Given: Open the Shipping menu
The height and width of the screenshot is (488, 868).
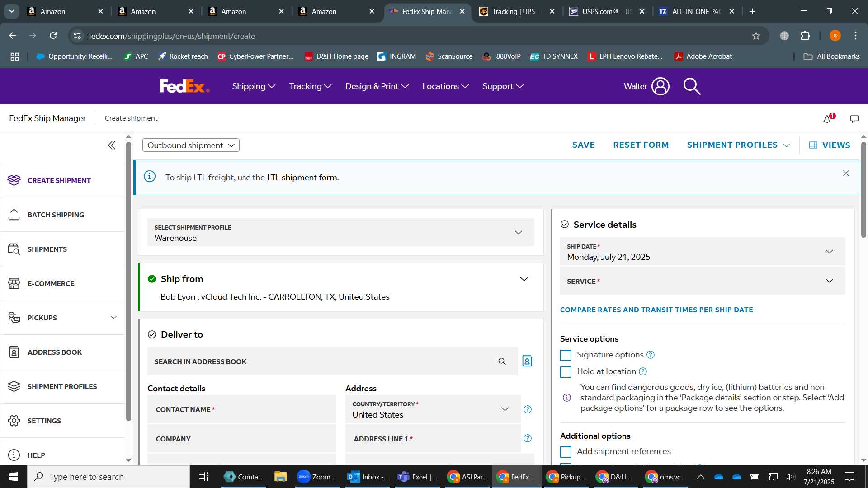Looking at the screenshot, I should pos(254,86).
